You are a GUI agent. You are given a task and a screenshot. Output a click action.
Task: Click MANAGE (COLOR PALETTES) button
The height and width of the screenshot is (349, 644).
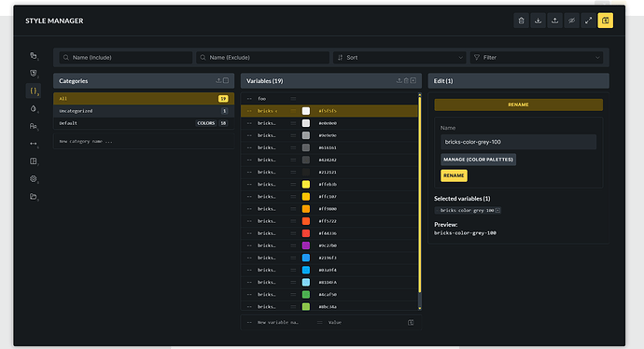tap(478, 160)
